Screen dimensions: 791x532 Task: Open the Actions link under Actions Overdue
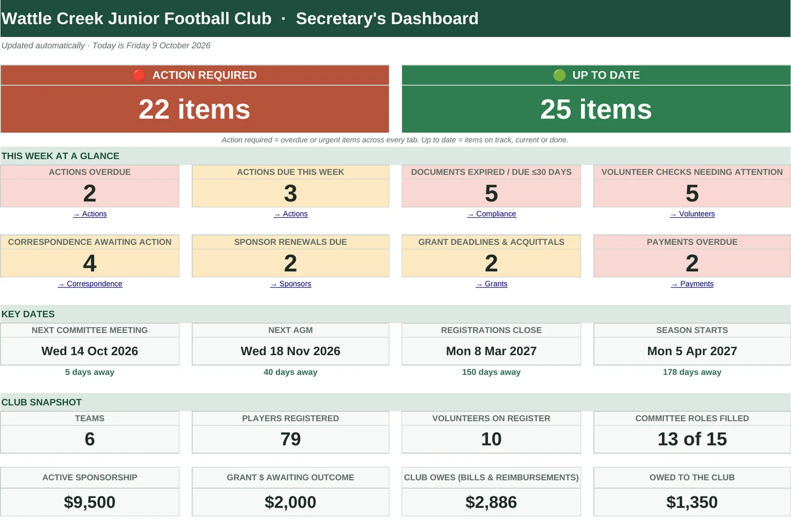pos(90,214)
